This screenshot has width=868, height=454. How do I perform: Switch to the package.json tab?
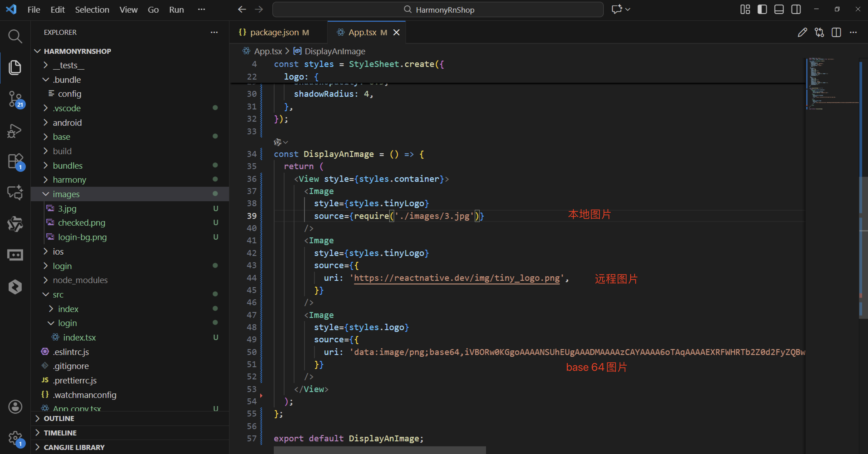click(x=274, y=32)
